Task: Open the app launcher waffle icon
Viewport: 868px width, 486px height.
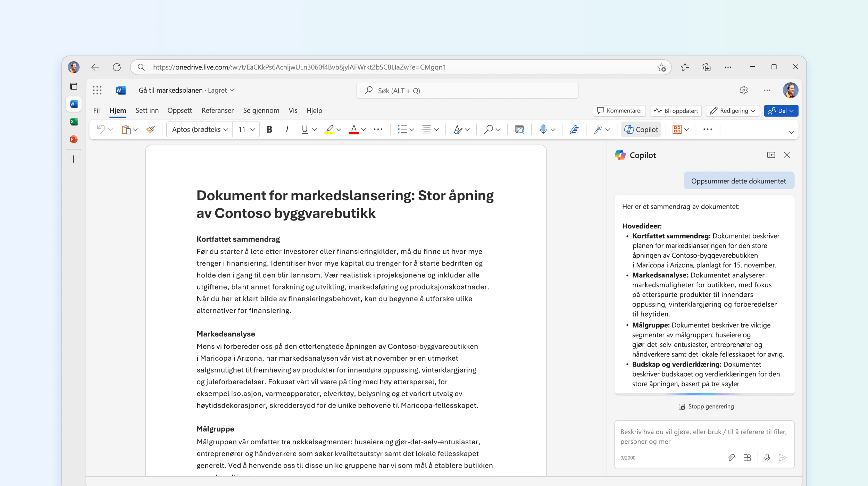Action: [97, 90]
